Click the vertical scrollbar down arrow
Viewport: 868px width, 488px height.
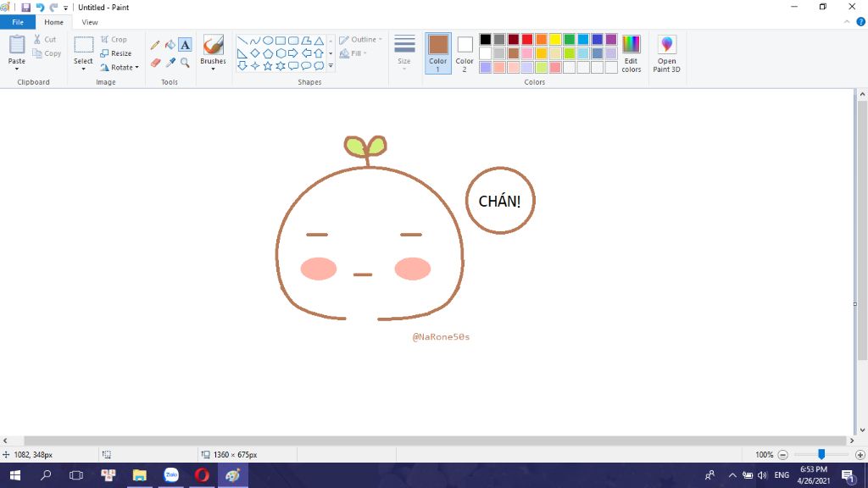click(x=862, y=430)
